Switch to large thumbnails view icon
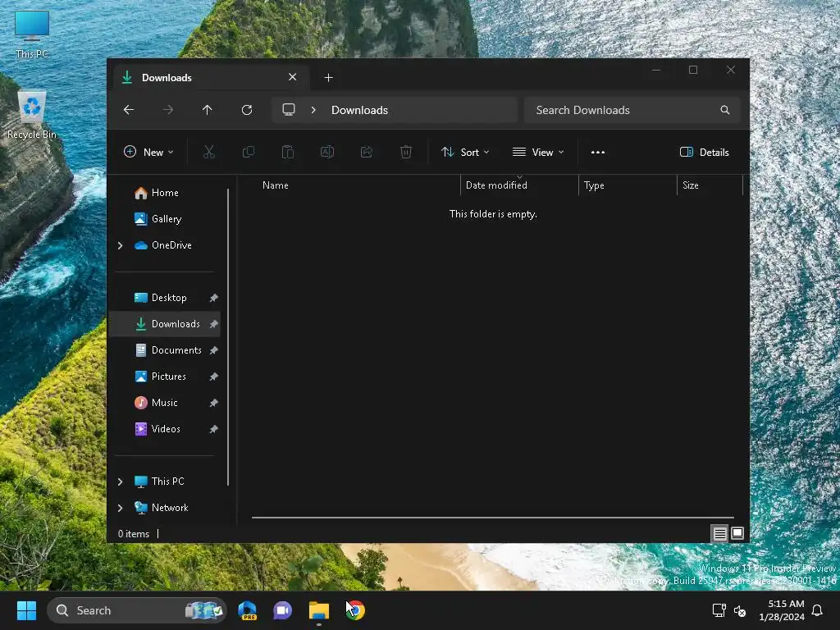This screenshot has width=840, height=630. pyautogui.click(x=737, y=533)
